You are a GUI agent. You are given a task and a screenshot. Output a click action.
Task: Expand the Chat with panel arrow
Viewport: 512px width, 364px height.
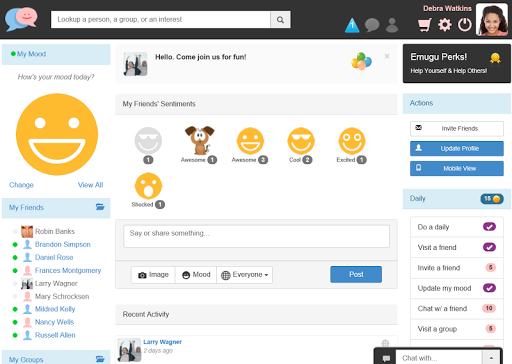(491, 358)
